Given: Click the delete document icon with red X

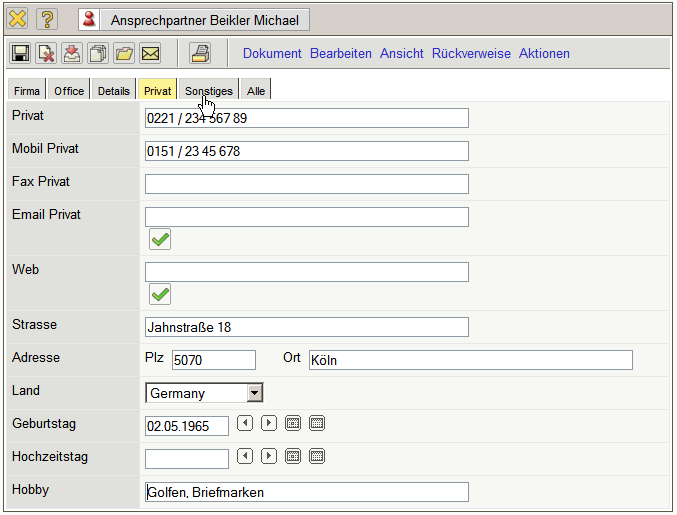Looking at the screenshot, I should pyautogui.click(x=46, y=54).
